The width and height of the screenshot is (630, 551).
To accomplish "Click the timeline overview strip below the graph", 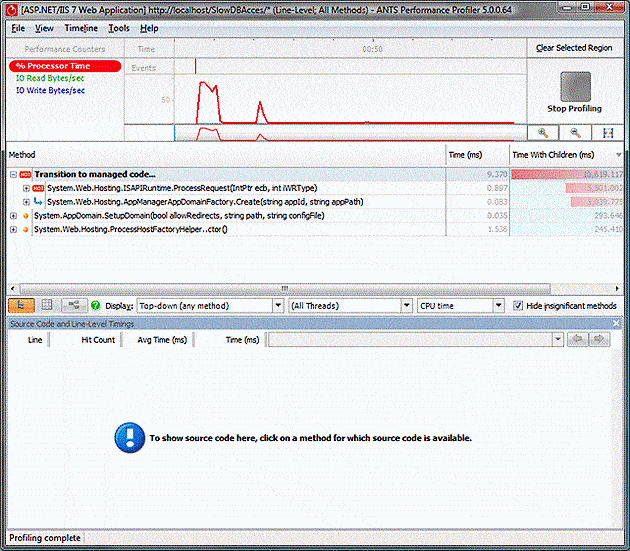I will click(x=350, y=133).
